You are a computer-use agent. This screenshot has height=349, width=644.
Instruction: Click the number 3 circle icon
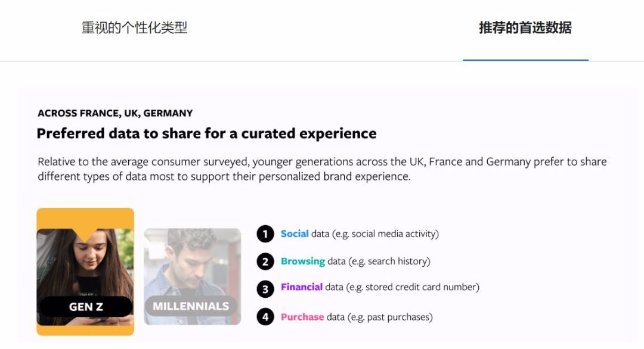pyautogui.click(x=265, y=289)
